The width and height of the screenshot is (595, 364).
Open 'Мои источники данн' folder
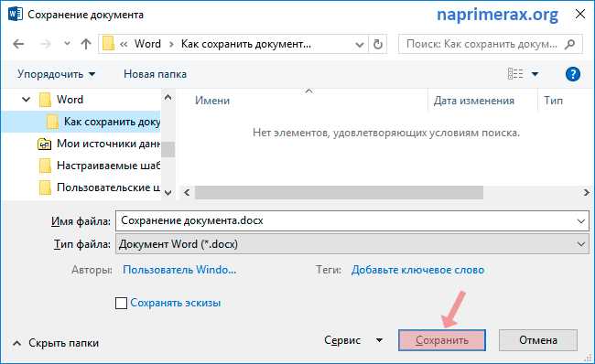108,144
